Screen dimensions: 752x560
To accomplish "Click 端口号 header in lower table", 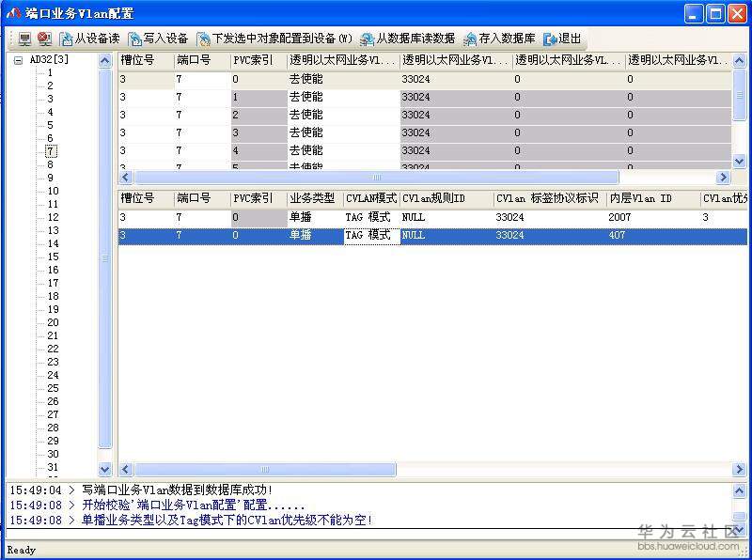I will [202, 198].
